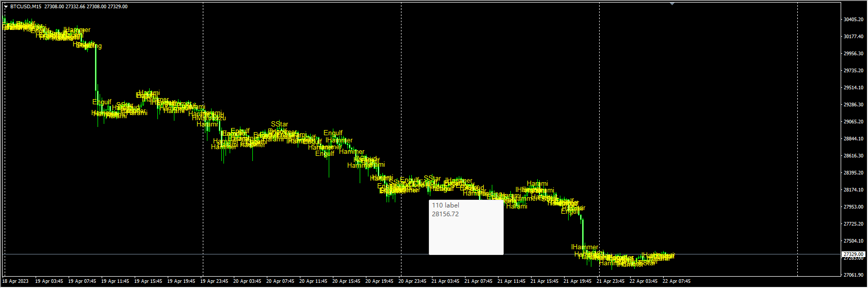
Task: Click the 30405.20 price scale label
Action: tap(854, 20)
